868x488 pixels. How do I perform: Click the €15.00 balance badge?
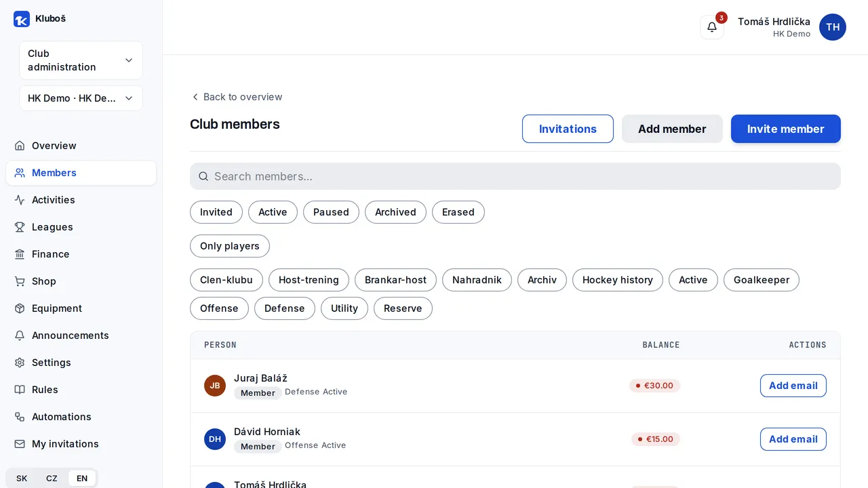656,439
